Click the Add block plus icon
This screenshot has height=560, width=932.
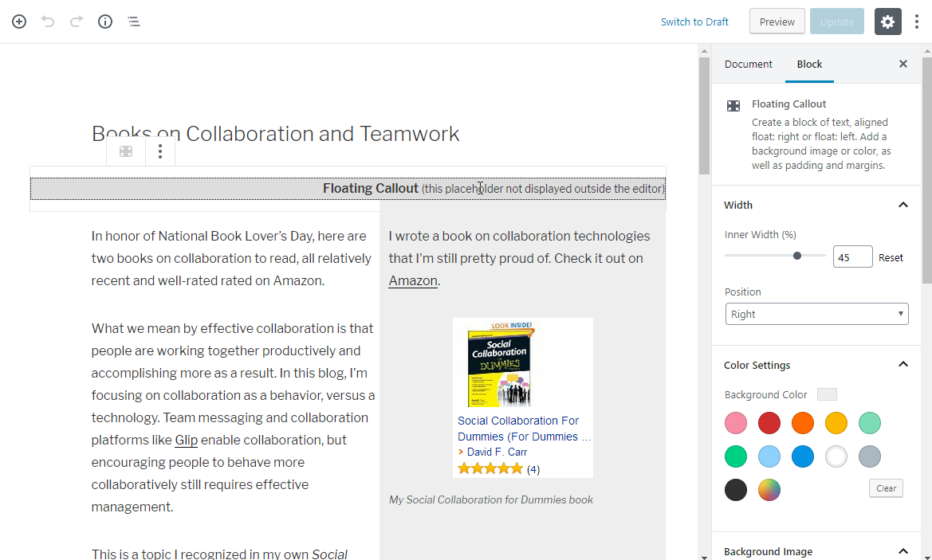[19, 22]
